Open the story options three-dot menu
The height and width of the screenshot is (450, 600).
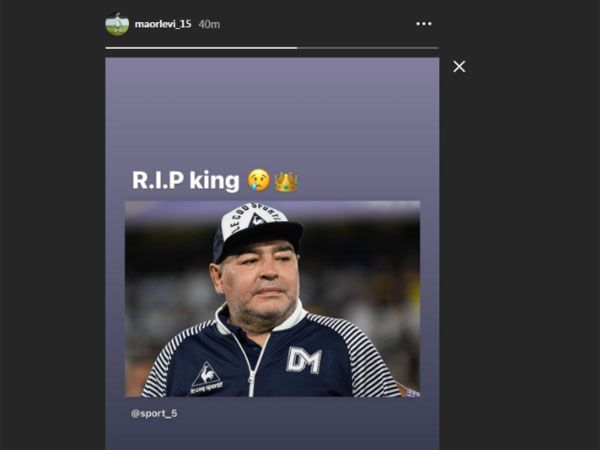click(x=424, y=24)
